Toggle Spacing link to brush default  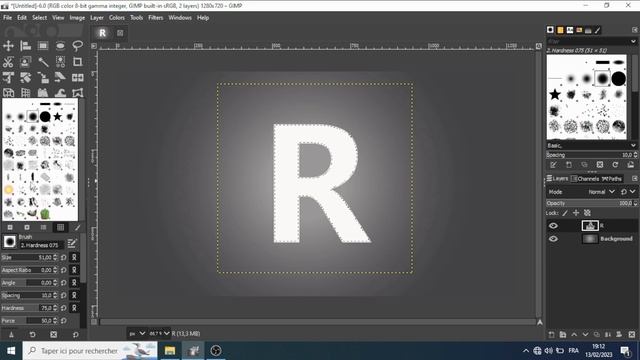tap(74, 296)
